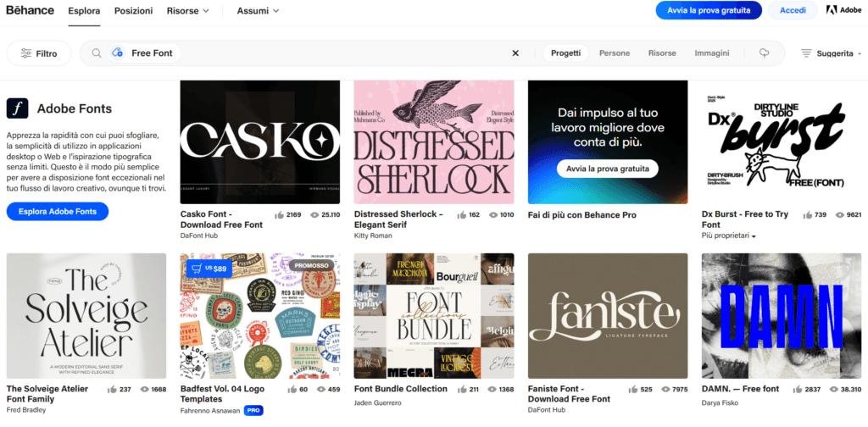Open The Solveige Atelier Font Family title
The height and width of the screenshot is (427, 868).
point(47,394)
